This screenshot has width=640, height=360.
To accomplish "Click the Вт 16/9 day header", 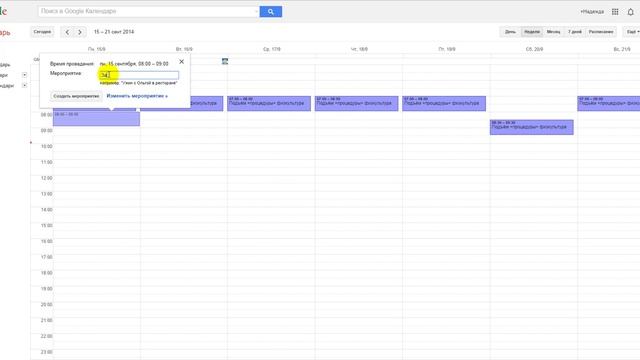I will tap(184, 49).
